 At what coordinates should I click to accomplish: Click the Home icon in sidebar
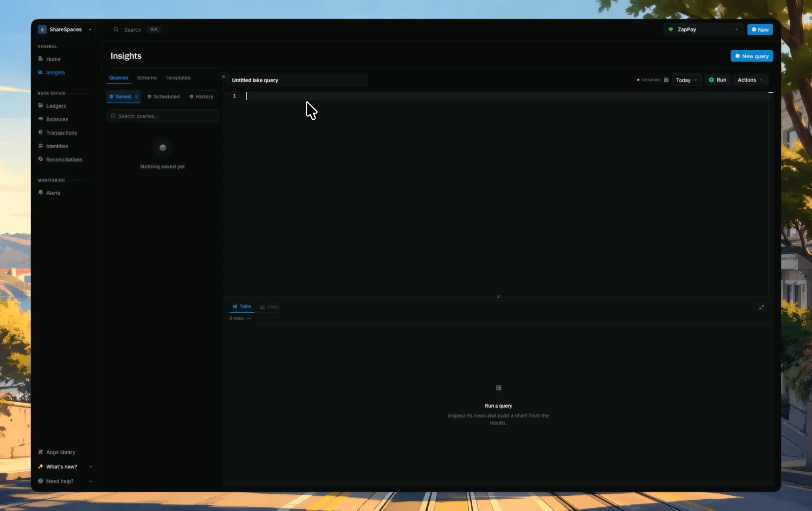tap(41, 59)
